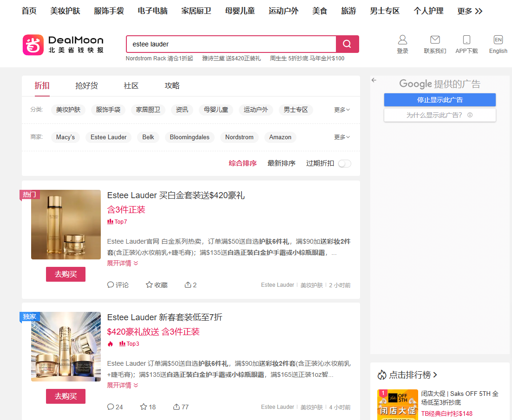Click 为什么显示此广告 button

[x=440, y=115]
